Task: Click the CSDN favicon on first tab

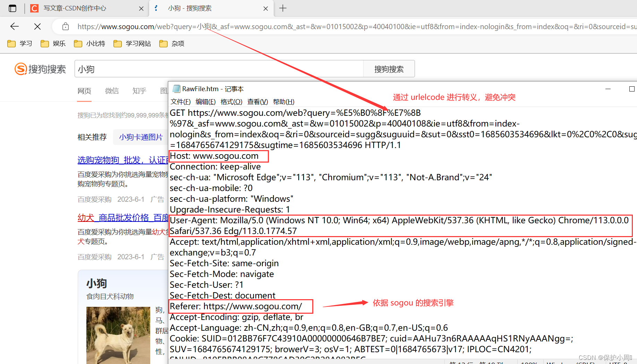Action: [x=34, y=8]
